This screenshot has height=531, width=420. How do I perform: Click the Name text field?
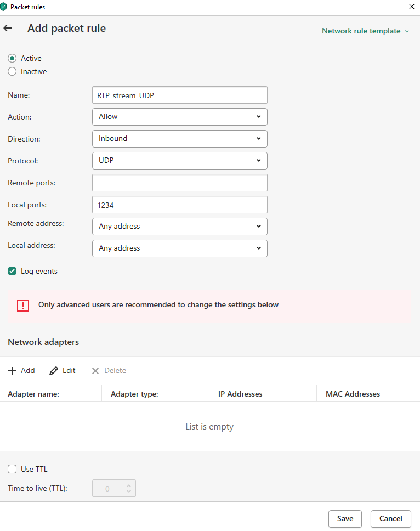click(179, 95)
